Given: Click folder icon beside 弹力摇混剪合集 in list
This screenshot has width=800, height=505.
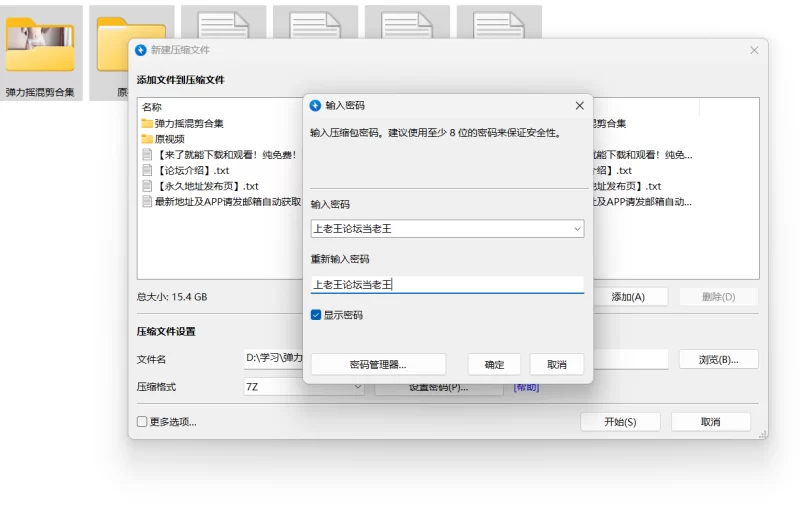Looking at the screenshot, I should 147,123.
